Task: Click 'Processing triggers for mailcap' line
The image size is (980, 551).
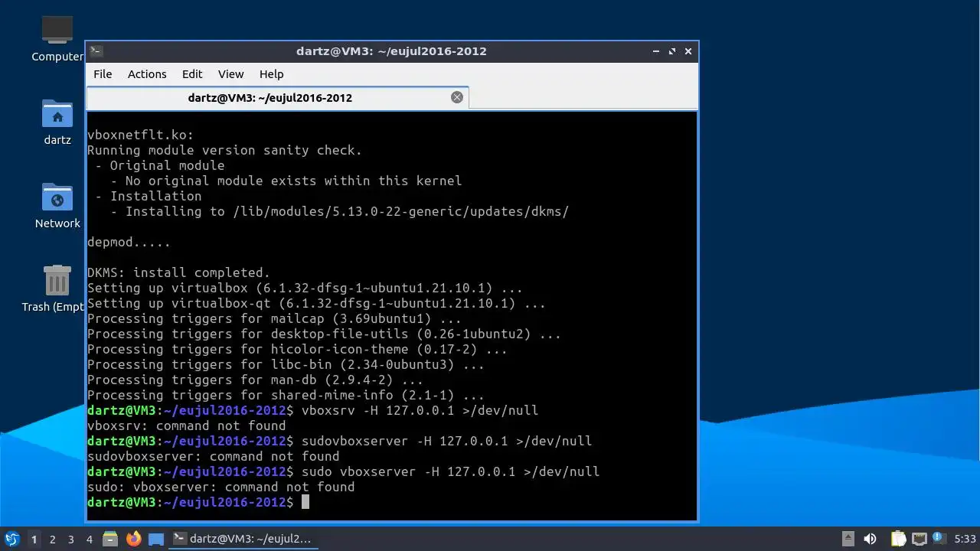Action: point(275,318)
